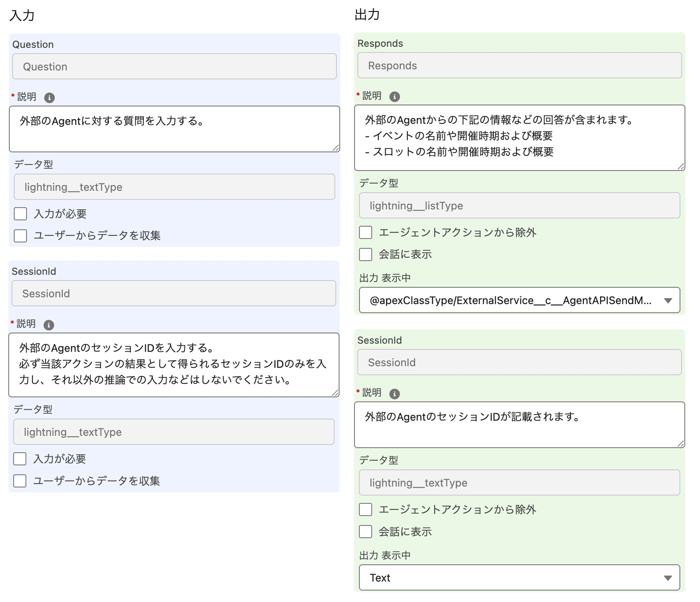Click the resize handle of the input SessionId description textarea
Viewport: 700px width, 602px height.
[x=335, y=393]
